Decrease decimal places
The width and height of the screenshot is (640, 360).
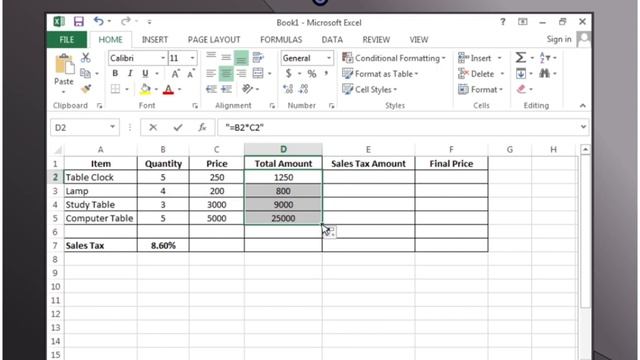click(x=303, y=89)
